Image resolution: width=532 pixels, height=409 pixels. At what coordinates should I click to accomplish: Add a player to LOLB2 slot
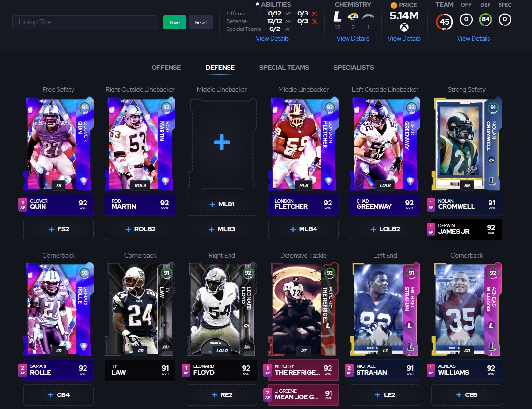[x=385, y=229]
